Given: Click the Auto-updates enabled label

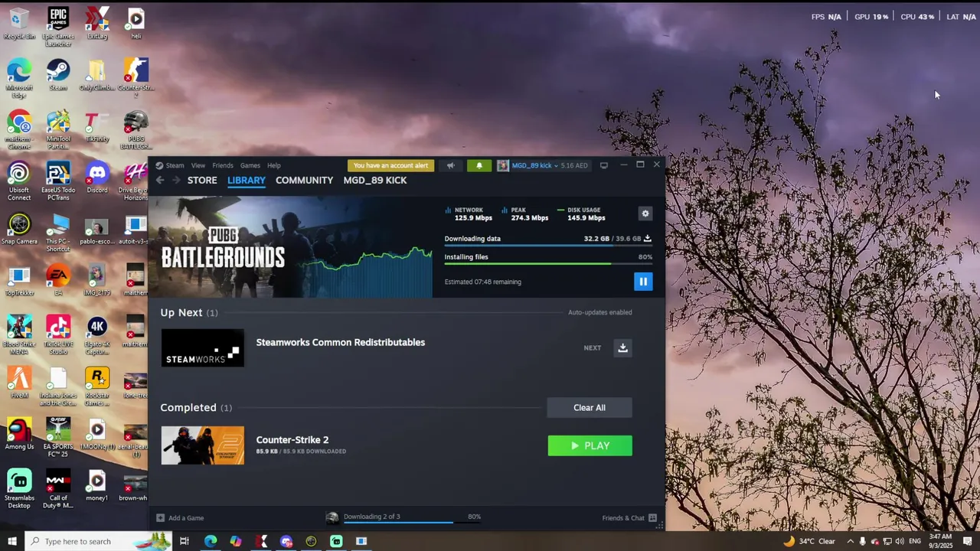Looking at the screenshot, I should [x=599, y=312].
